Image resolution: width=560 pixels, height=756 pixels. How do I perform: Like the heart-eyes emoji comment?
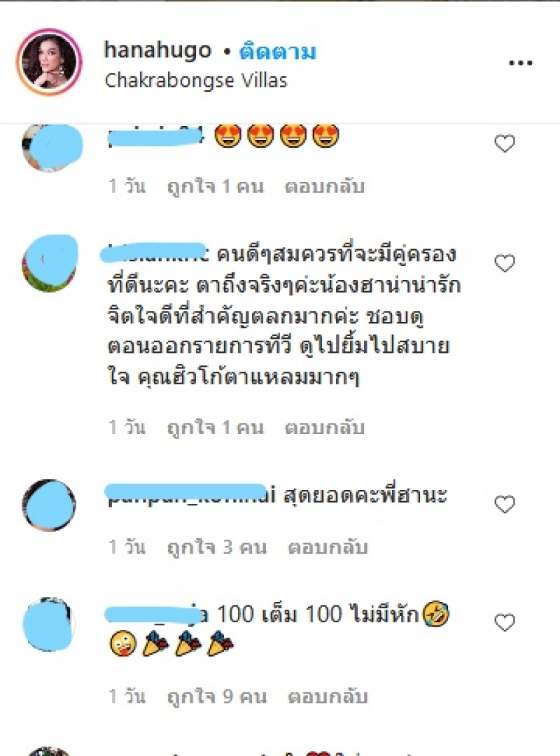[x=505, y=143]
